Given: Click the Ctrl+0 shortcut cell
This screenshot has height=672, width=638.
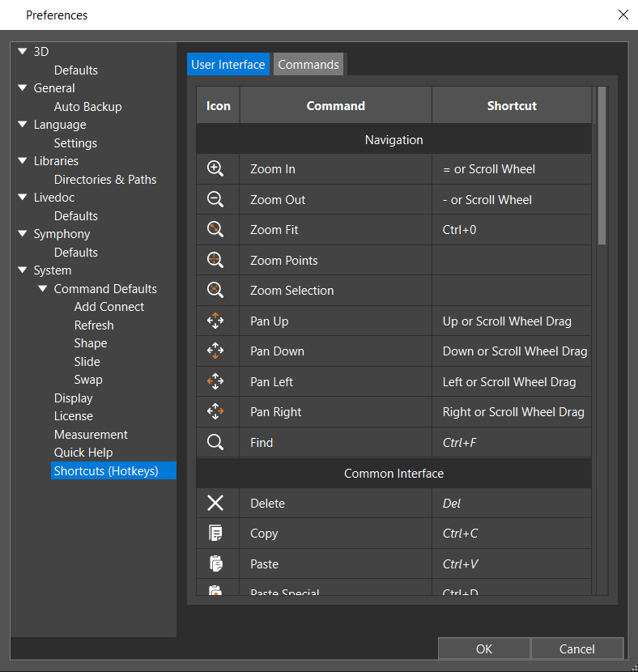Looking at the screenshot, I should (x=512, y=230).
